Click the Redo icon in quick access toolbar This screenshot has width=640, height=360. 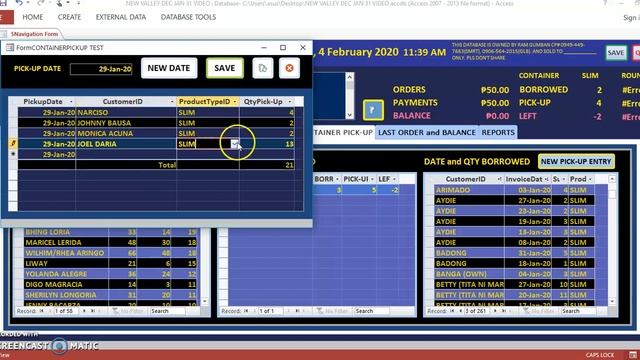pyautogui.click(x=40, y=3)
